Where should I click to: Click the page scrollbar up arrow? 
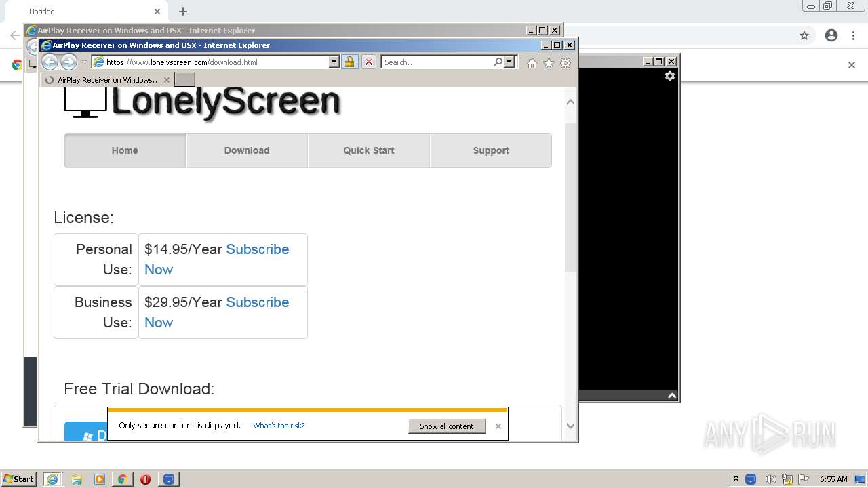click(570, 102)
